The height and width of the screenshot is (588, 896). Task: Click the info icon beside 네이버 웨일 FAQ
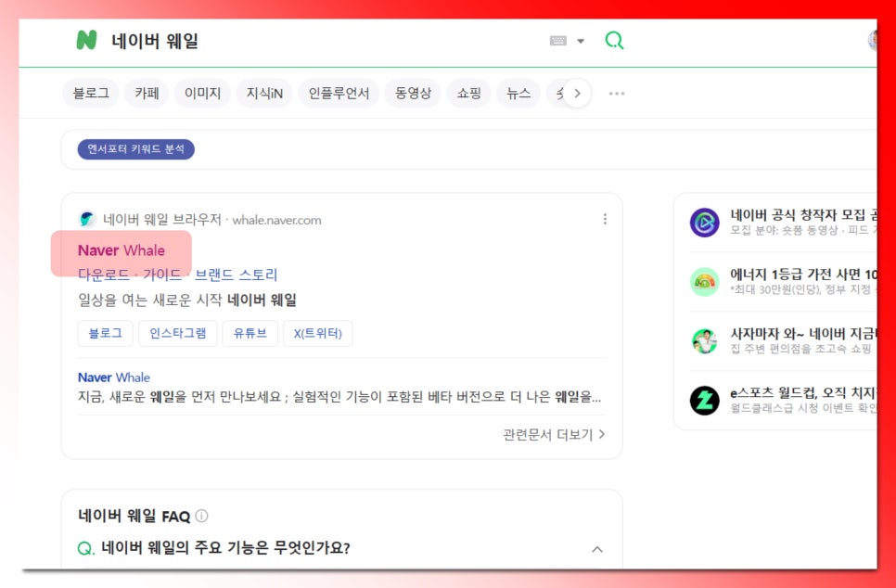click(x=201, y=516)
